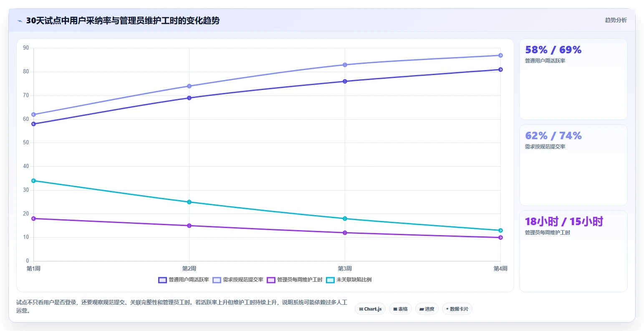The height and width of the screenshot is (331, 644).
Task: Click the 第4周 data point on top 需求按规范提交率 line
Action: pos(500,55)
